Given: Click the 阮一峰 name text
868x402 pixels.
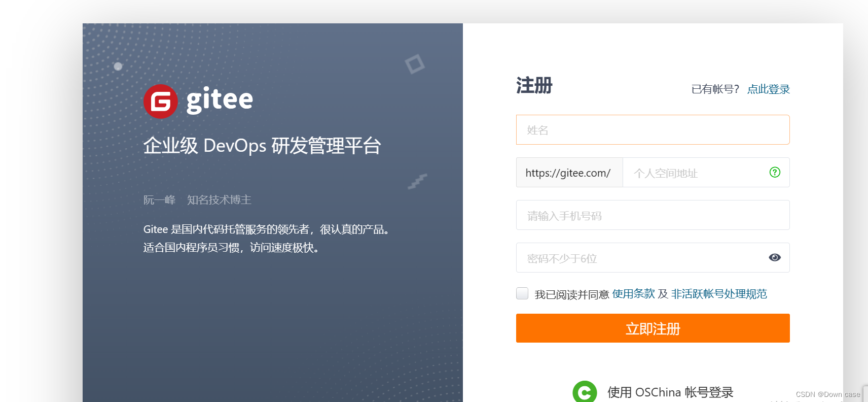Looking at the screenshot, I should (x=159, y=200).
